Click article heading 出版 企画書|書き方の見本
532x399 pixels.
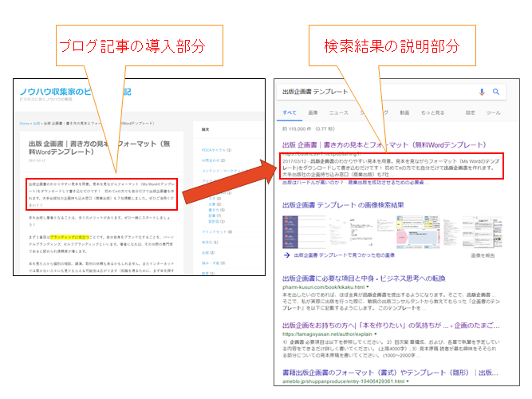pyautogui.click(x=99, y=148)
